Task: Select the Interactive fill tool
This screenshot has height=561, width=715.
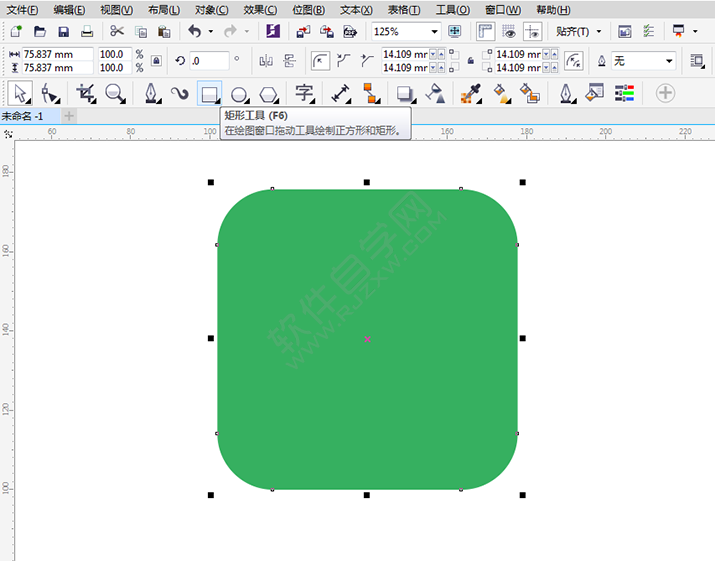Action: (x=502, y=94)
